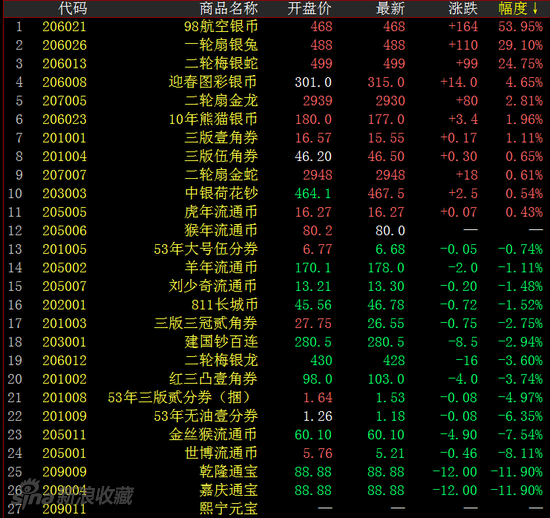The width and height of the screenshot is (550, 518).
Task: Click the 最新 column header
Action: click(390, 8)
